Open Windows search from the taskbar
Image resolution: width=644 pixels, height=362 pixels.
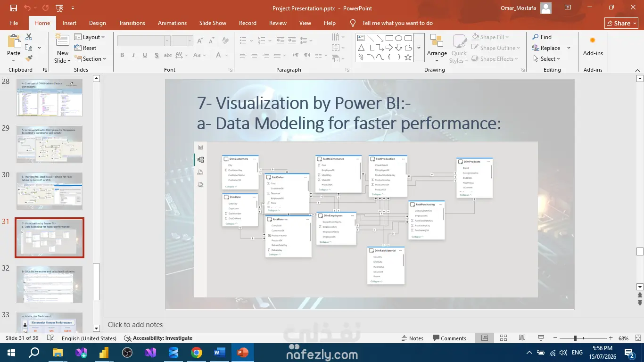(34, 353)
